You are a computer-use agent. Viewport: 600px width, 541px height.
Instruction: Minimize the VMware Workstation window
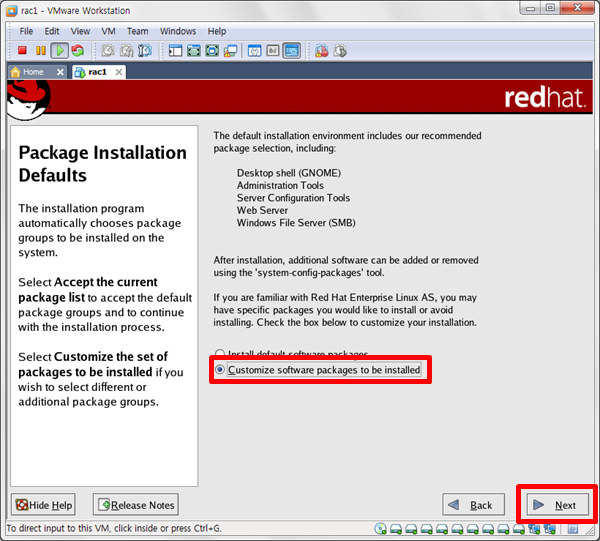click(x=531, y=8)
